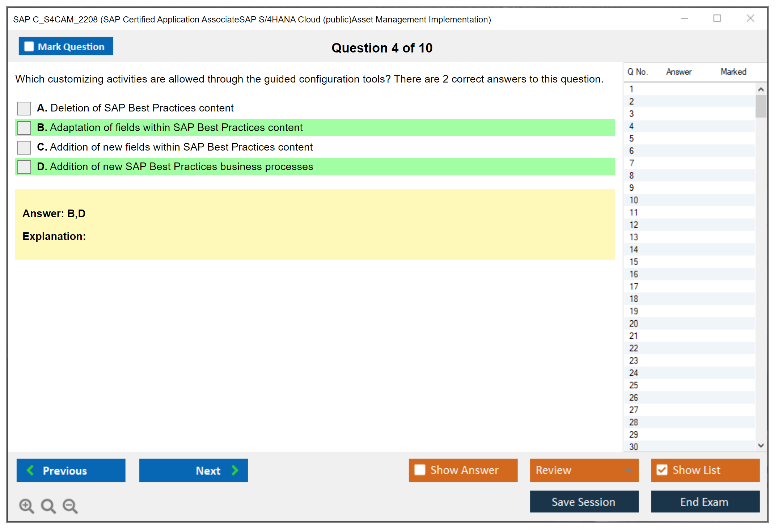Click the zoom out magnifier icon
778x532 pixels.
click(70, 506)
